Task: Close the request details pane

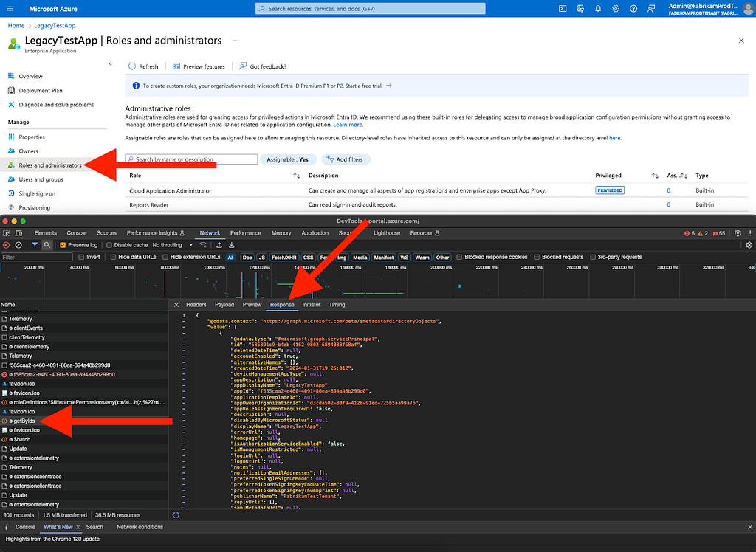Action: click(x=176, y=305)
